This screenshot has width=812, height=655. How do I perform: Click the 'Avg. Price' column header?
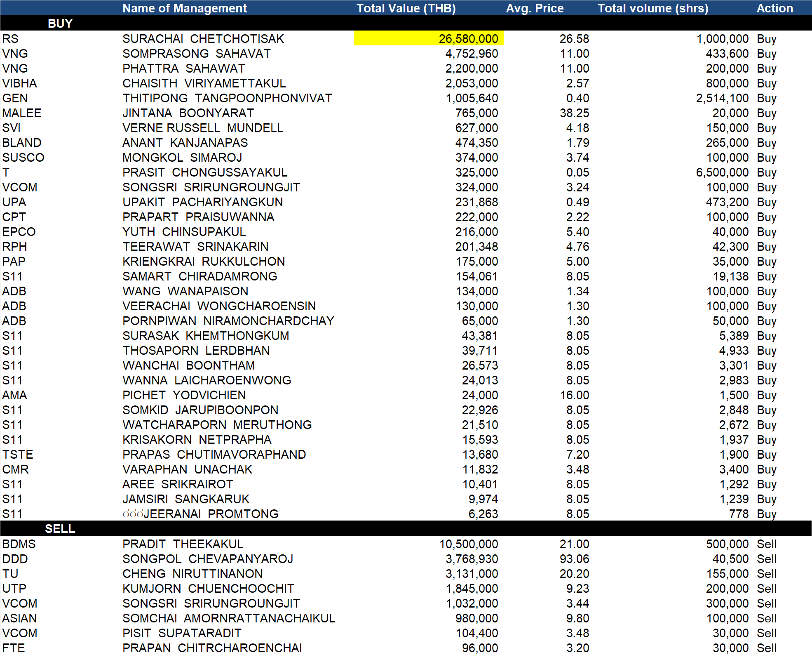(535, 8)
